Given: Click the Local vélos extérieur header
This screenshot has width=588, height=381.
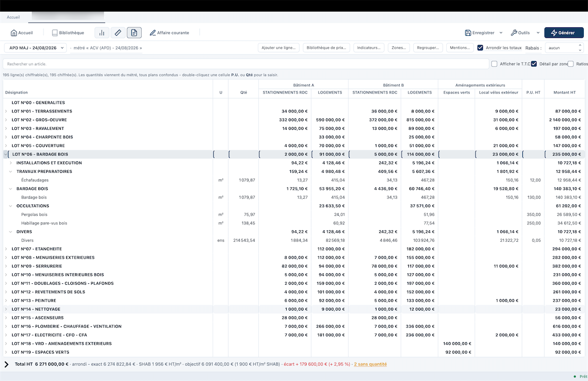Looking at the screenshot, I should [x=498, y=92].
